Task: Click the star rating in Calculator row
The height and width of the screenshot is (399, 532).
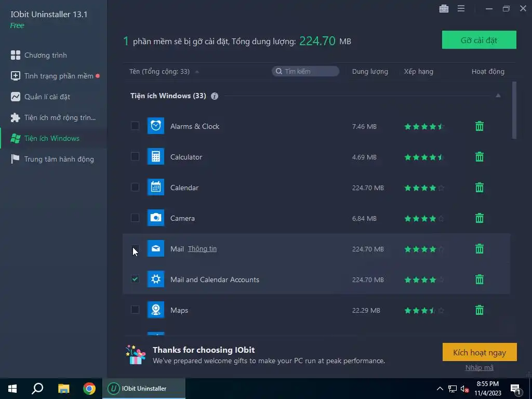Action: (424, 157)
